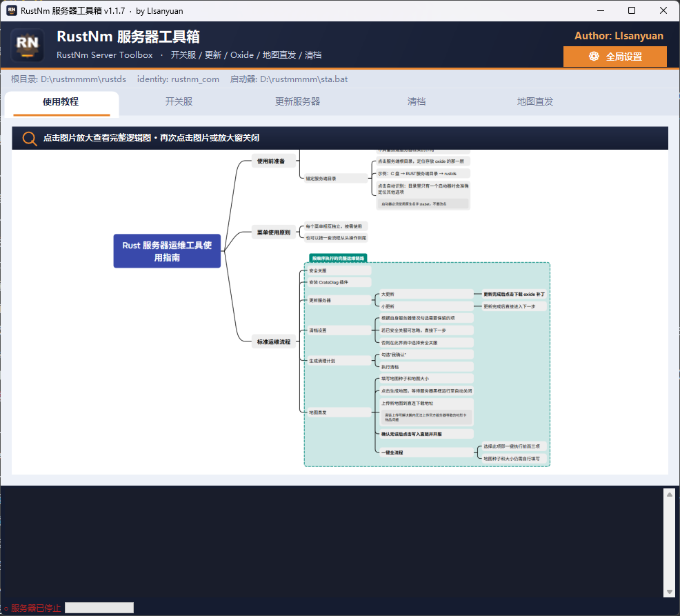
Task: Open the 开关服 tab
Action: 179,101
